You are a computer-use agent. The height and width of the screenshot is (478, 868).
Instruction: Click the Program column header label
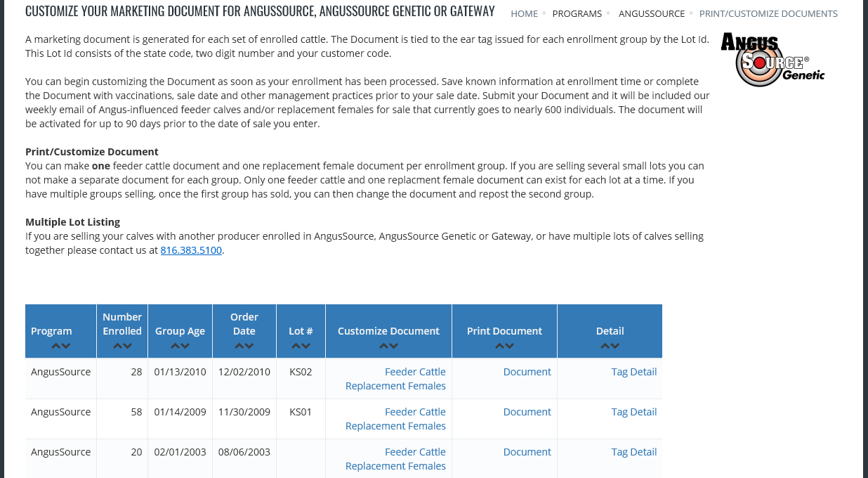coord(51,331)
